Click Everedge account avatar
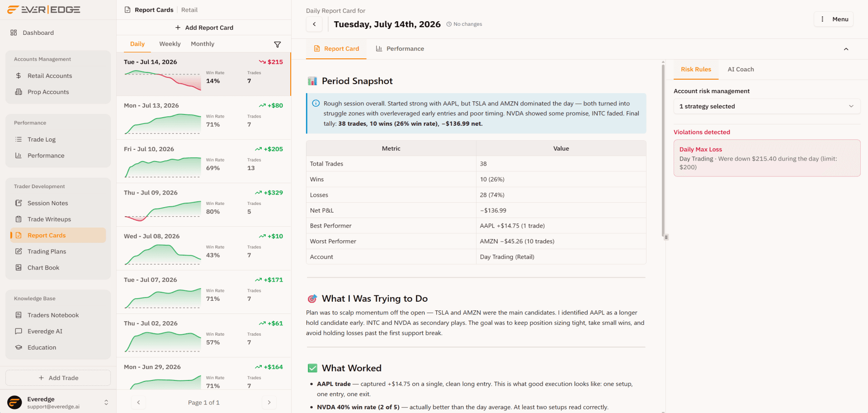Image resolution: width=868 pixels, height=413 pixels. [14, 402]
